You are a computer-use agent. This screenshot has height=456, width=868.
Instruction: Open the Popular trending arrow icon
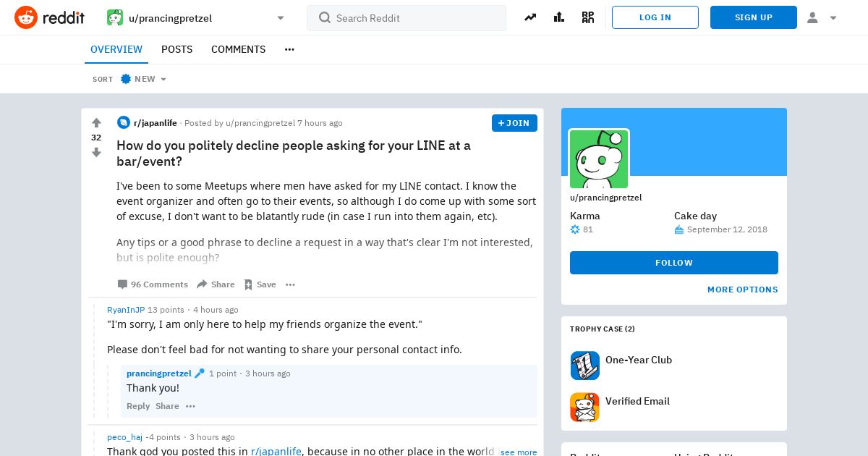click(x=530, y=17)
